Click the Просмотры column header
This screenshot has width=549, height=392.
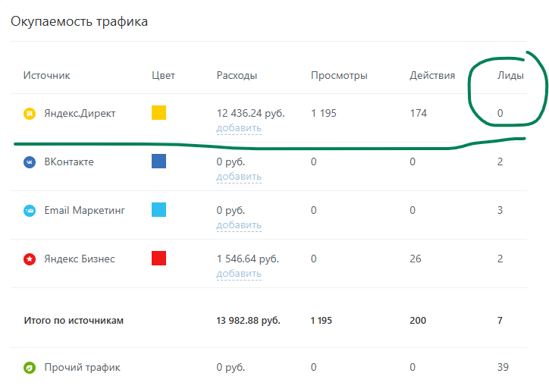tap(339, 75)
